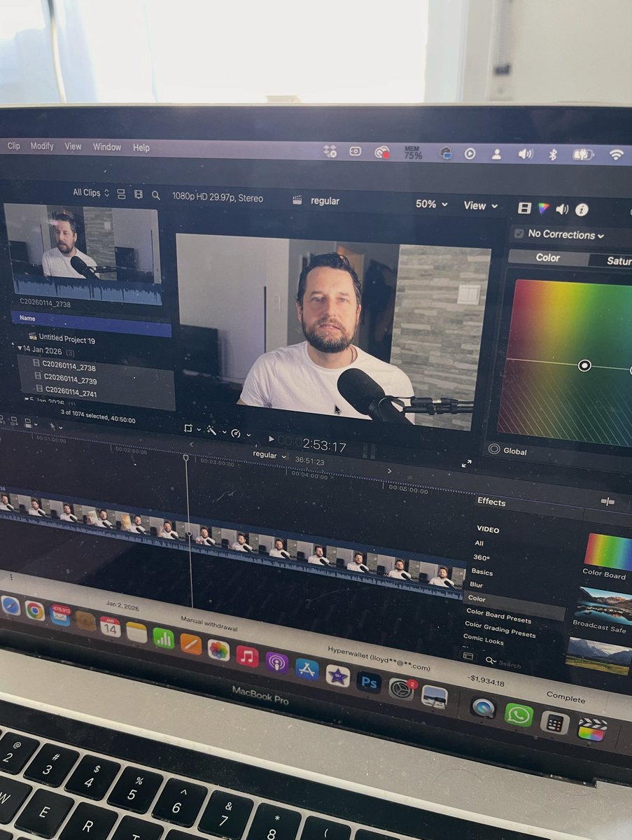Switch to the Color tab
Screen dimensions: 632x840
pos(548,258)
